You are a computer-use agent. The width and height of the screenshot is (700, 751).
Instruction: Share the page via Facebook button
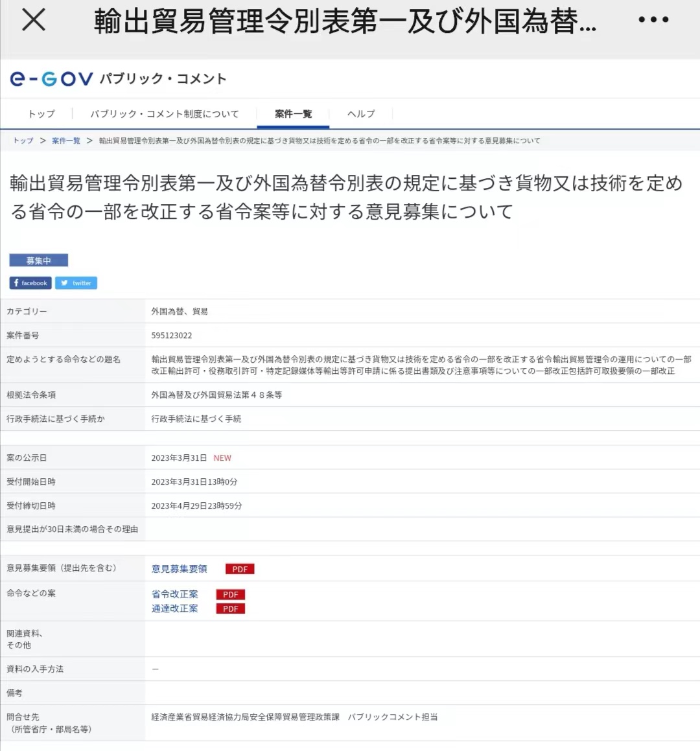coord(30,283)
